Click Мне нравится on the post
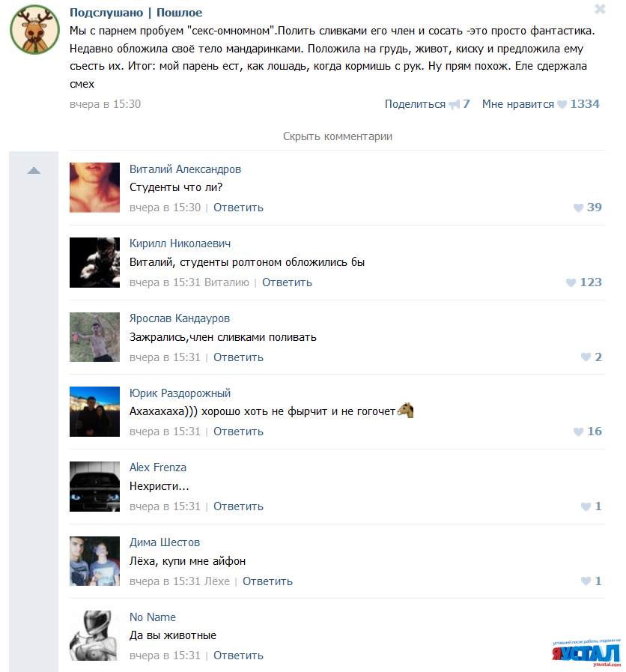The image size is (626, 672). (517, 104)
